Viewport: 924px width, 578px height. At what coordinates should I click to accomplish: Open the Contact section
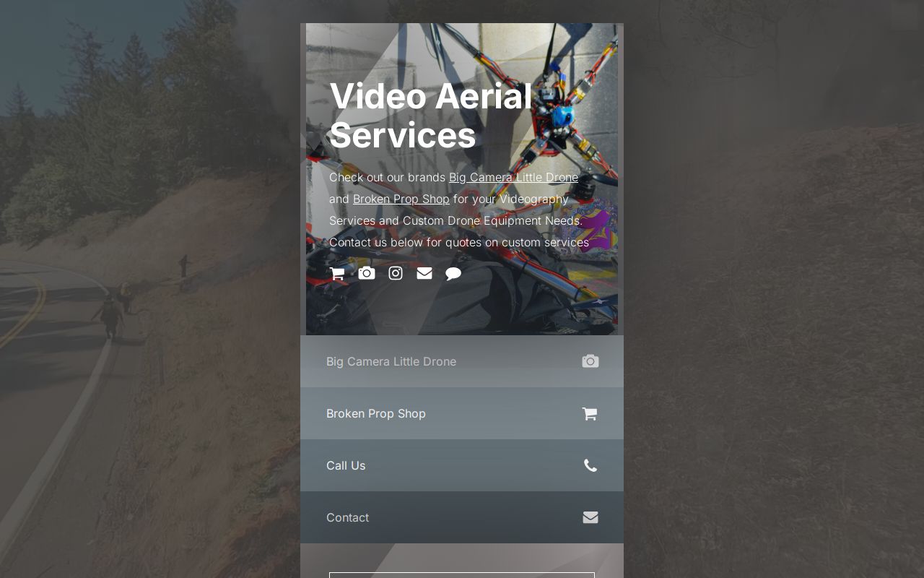click(x=347, y=517)
